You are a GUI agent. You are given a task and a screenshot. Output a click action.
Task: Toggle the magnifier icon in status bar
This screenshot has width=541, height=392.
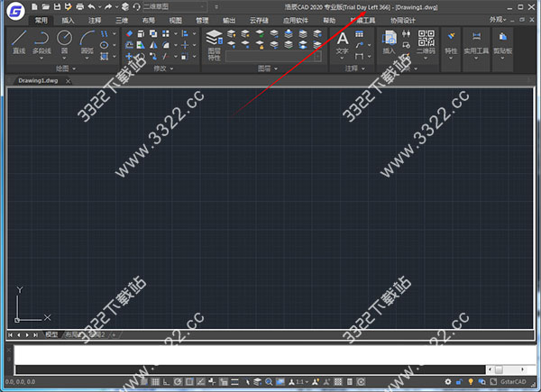[x=269, y=382]
